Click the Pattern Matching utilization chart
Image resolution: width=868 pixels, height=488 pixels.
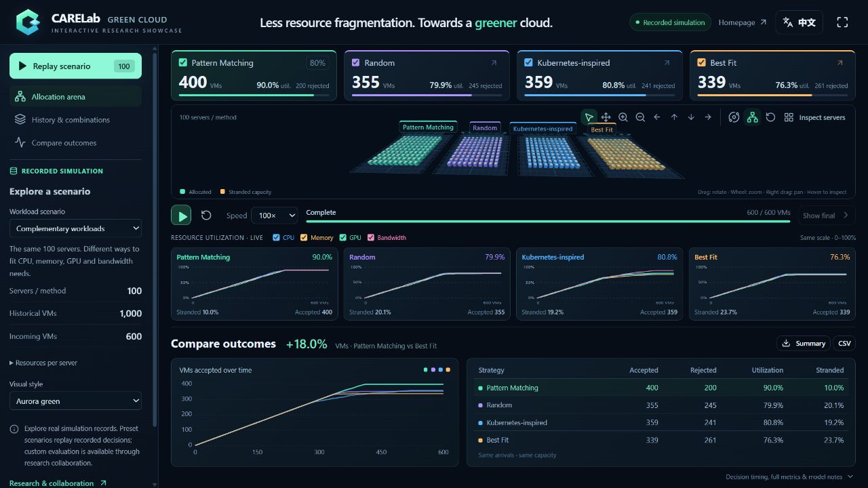coord(254,284)
